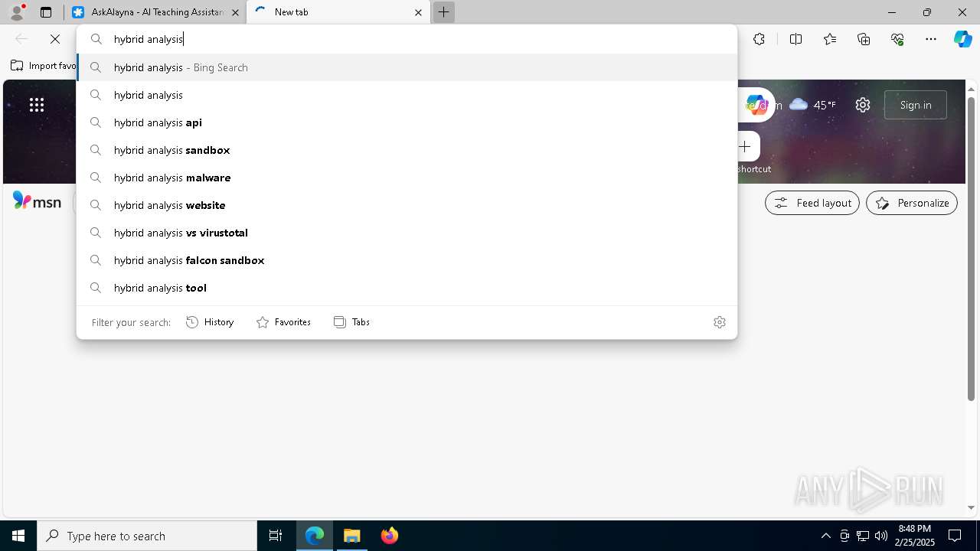Pick suggestion hybrid analysis vs virustotal
This screenshot has width=980, height=551.
[407, 233]
